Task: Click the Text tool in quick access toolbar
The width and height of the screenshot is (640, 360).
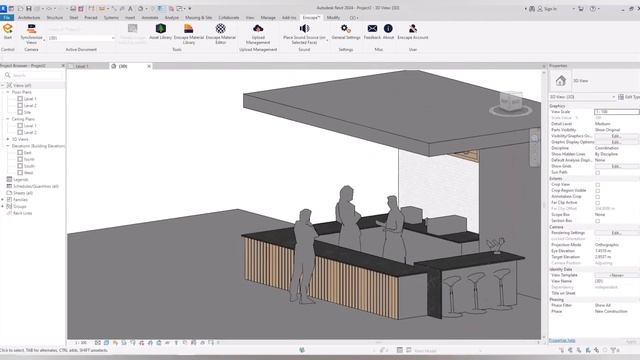Action: pos(131,9)
